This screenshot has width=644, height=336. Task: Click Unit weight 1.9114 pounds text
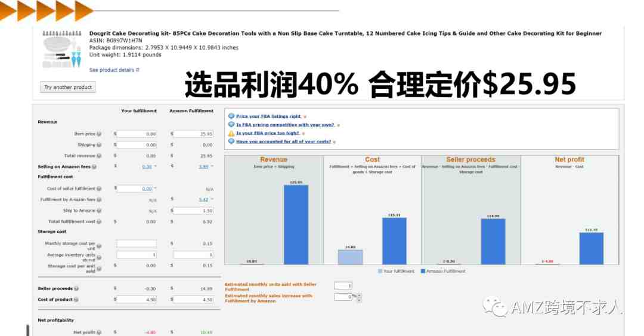(125, 55)
